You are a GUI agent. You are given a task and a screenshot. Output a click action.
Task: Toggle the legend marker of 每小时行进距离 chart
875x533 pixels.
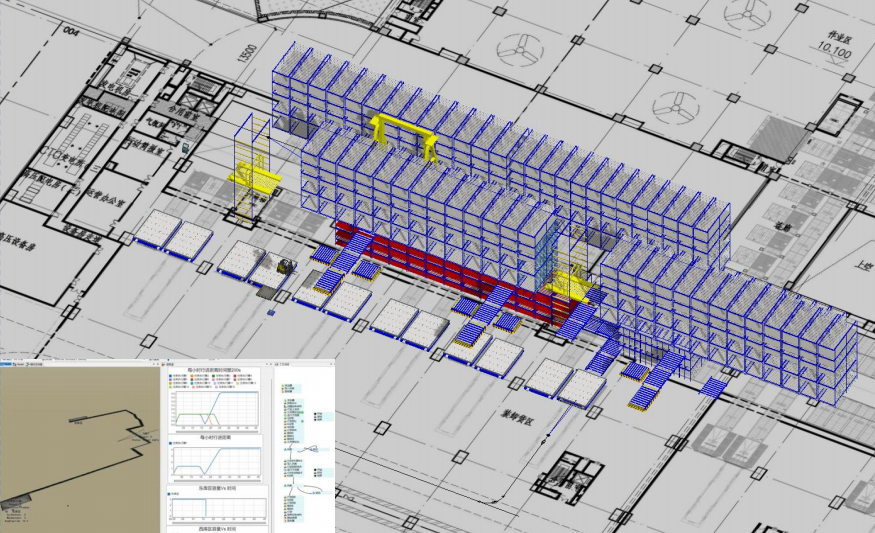(x=172, y=442)
